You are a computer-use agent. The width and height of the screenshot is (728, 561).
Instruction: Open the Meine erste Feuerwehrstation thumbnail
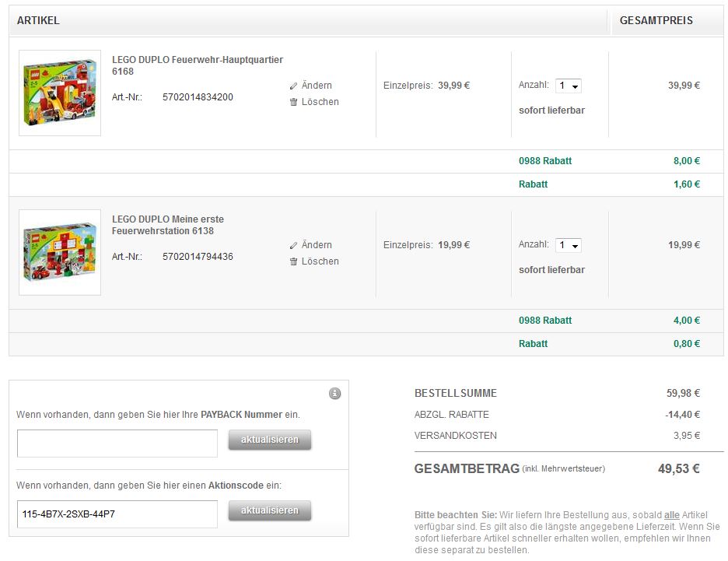point(59,252)
